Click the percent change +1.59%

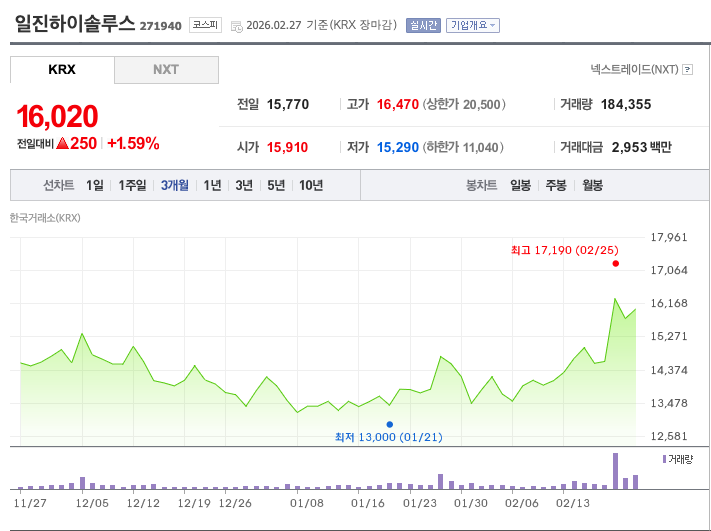133,143
